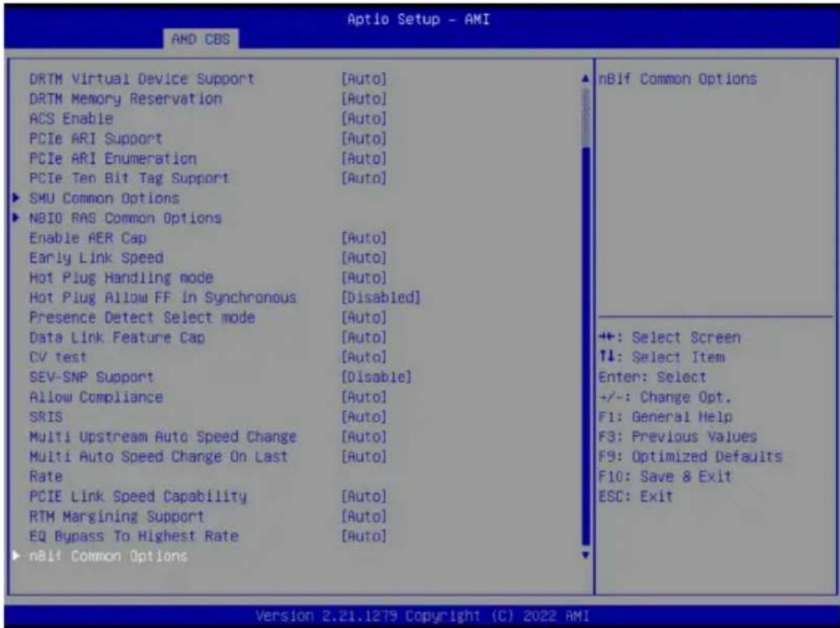
Task: Click F9: Optimized Defaults hint
Action: pyautogui.click(x=690, y=457)
